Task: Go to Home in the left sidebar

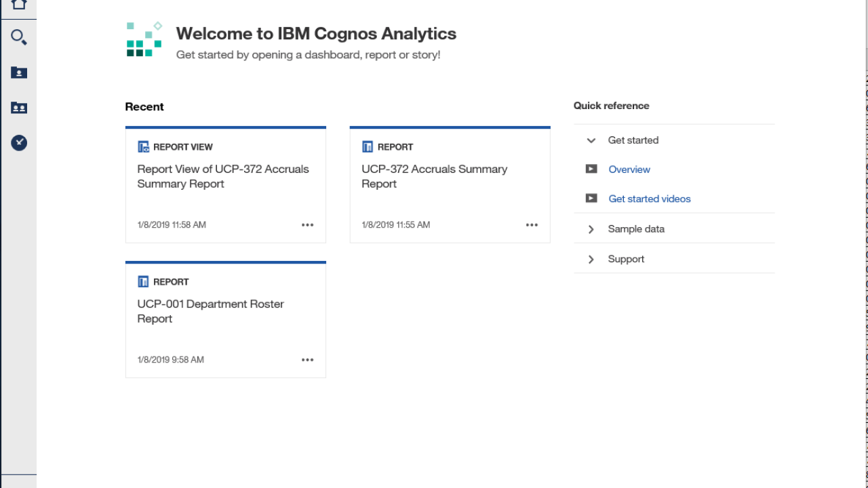Action: point(19,4)
